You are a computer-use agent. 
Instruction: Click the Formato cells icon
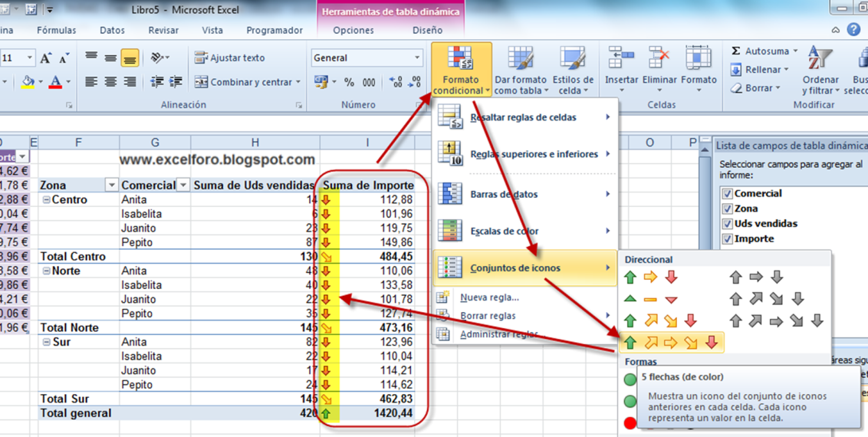click(x=699, y=58)
